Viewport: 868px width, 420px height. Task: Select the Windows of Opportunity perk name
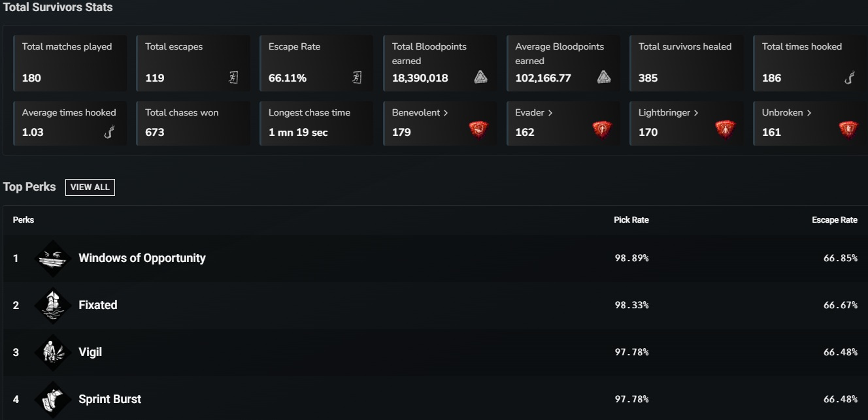click(x=142, y=258)
